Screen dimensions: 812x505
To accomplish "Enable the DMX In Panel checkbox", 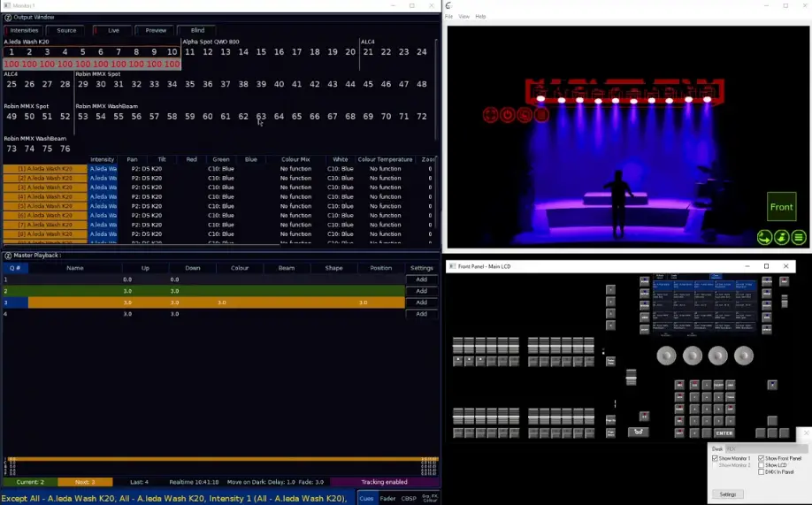I will [x=762, y=472].
